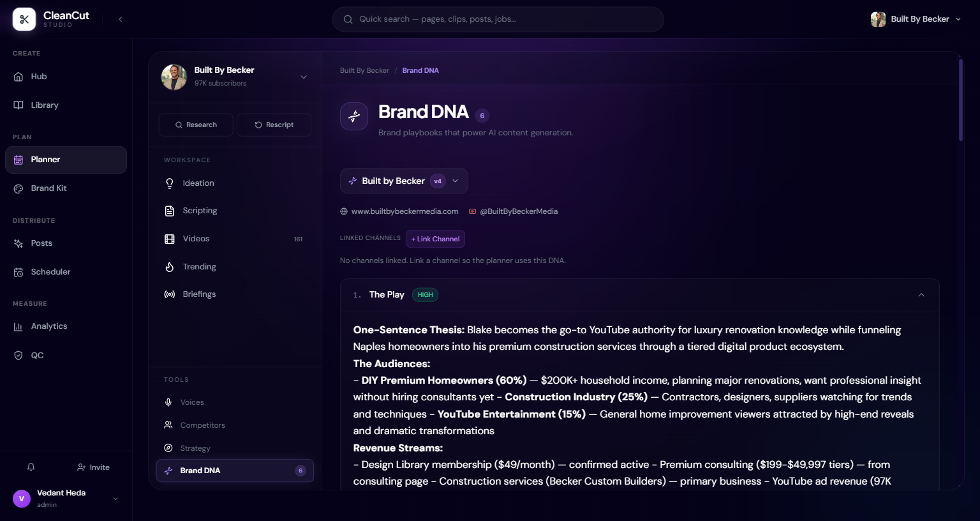Click the Vedant Heda avatar

point(22,499)
